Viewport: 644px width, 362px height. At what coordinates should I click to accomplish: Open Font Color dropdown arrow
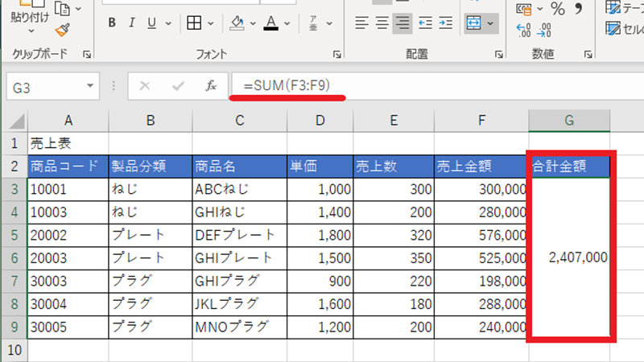(287, 23)
